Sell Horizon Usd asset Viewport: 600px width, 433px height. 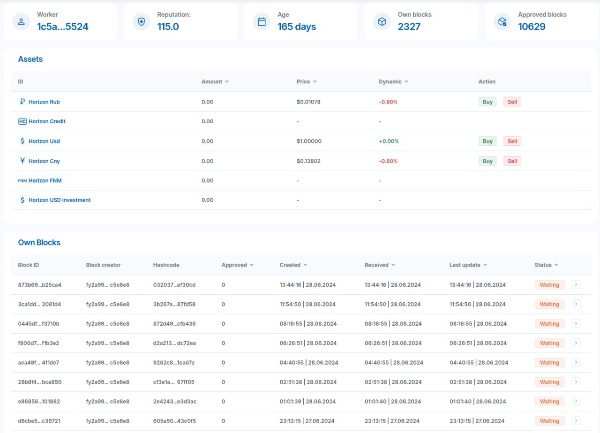pyautogui.click(x=512, y=141)
